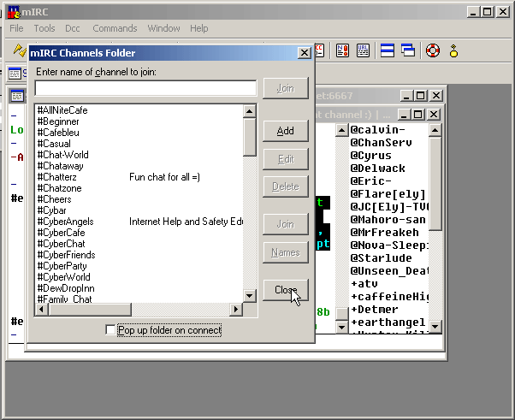Click channel list scroll up arrow
The height and width of the screenshot is (420, 515).
[249, 111]
